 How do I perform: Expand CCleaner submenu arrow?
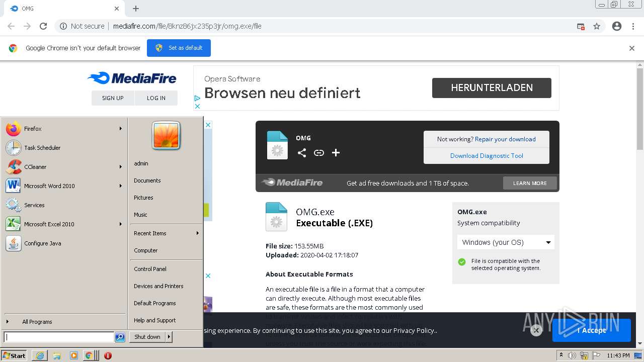click(121, 167)
